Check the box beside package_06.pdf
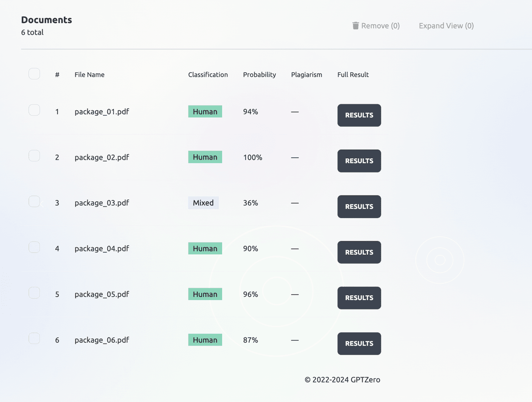 [34, 338]
